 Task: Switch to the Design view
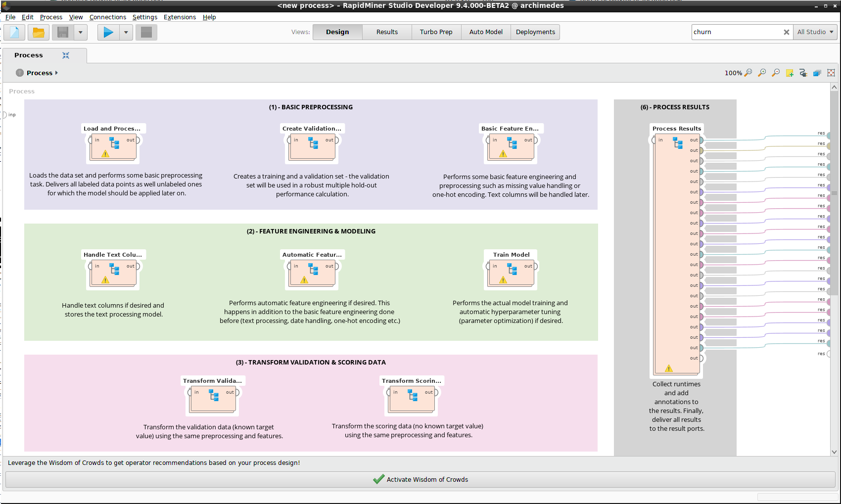click(x=337, y=32)
